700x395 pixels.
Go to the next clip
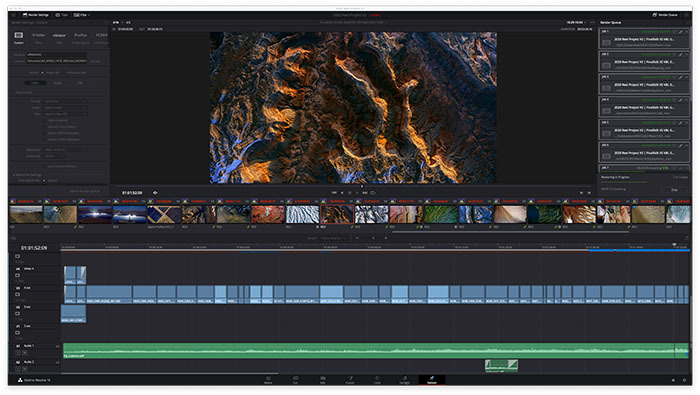pyautogui.click(x=589, y=192)
